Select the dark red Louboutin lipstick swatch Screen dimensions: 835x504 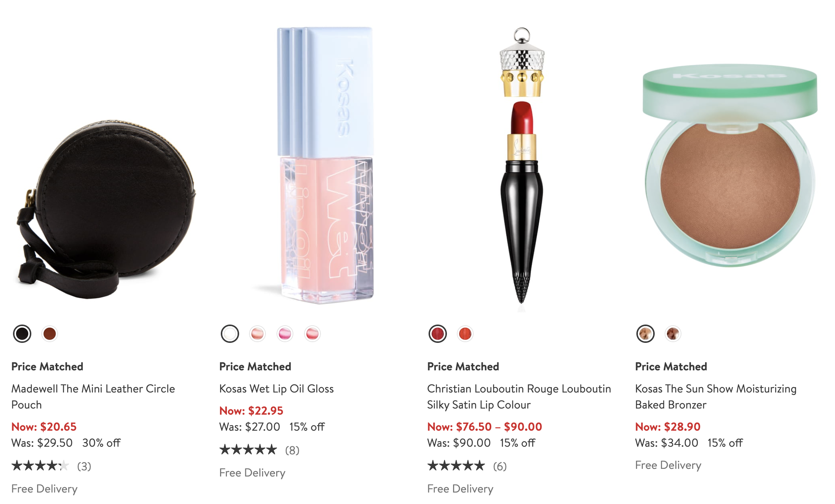pyautogui.click(x=438, y=334)
